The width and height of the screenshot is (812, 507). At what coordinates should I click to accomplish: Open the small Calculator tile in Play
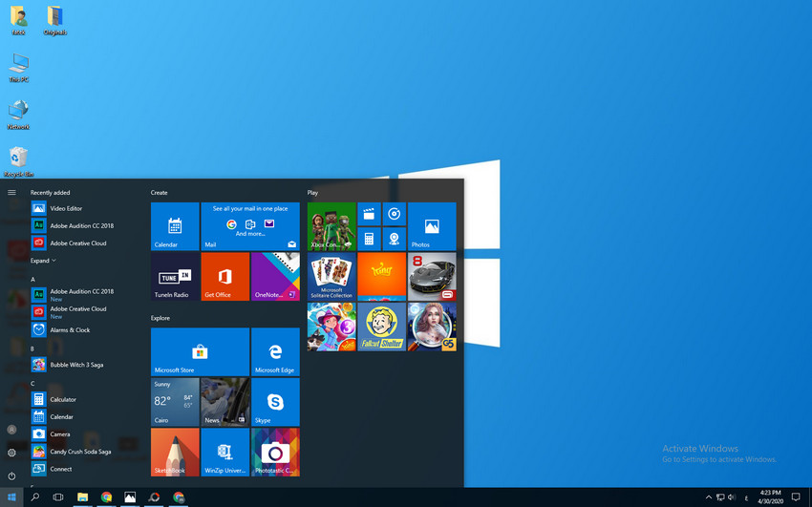point(370,239)
